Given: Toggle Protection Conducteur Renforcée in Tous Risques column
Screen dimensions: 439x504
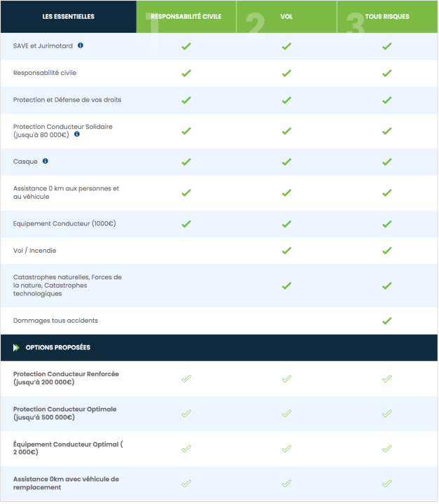Looking at the screenshot, I should pyautogui.click(x=386, y=379).
